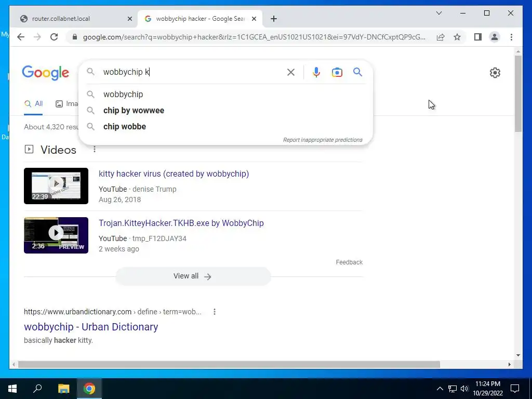Viewport: 532px width, 399px height.
Task: Click inside the Google search input
Action: point(193,72)
